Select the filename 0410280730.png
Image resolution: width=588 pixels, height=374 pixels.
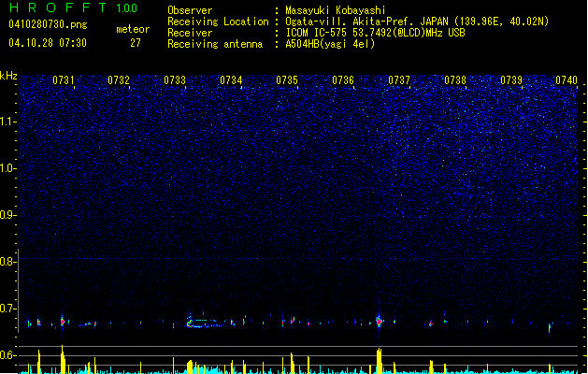pos(48,24)
